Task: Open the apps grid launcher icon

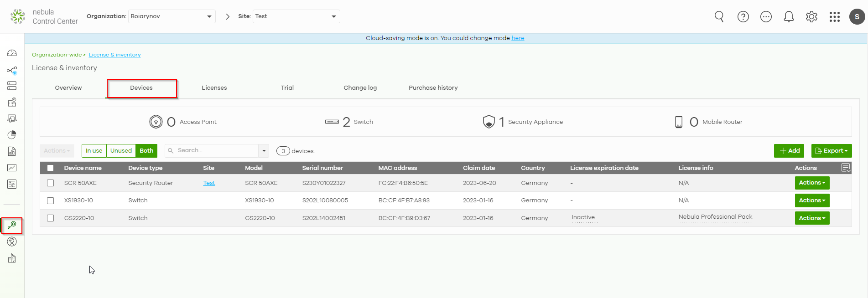Action: click(x=834, y=17)
